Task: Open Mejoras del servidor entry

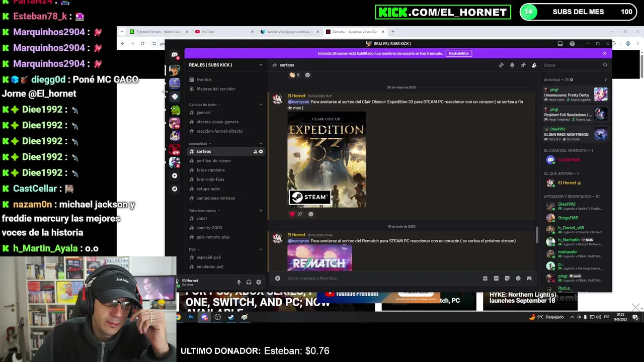Action: 225,89
